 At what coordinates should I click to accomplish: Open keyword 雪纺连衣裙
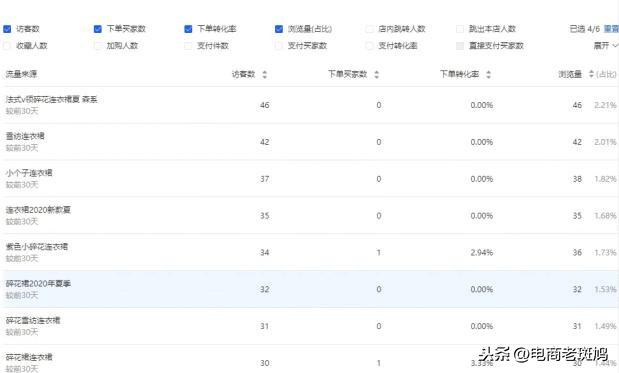pos(25,136)
